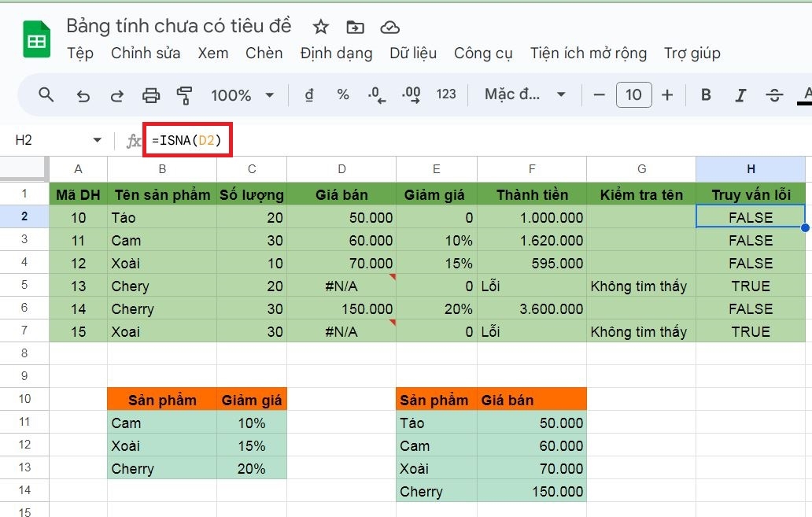812x517 pixels.
Task: Select the 150.000 price cell in row 14
Action: pyautogui.click(x=532, y=491)
